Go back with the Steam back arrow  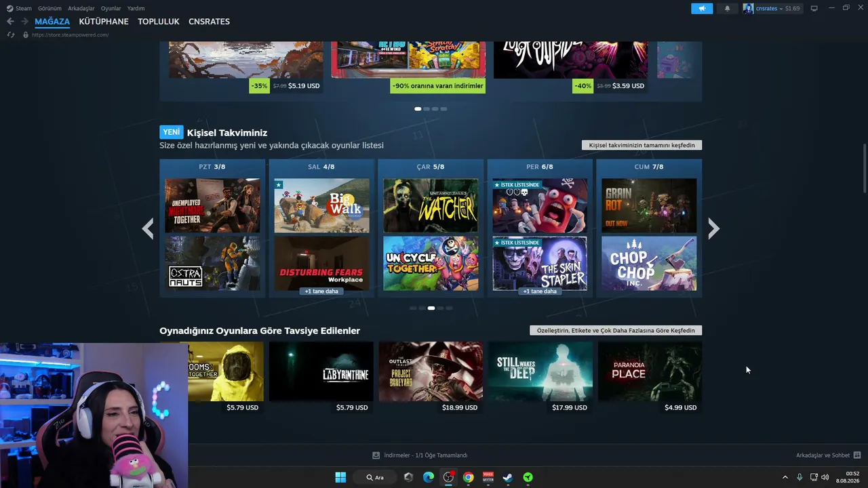(x=10, y=22)
